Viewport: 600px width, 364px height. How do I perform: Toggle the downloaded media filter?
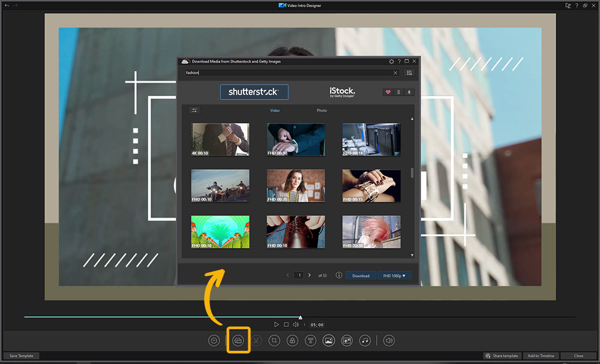click(x=409, y=92)
